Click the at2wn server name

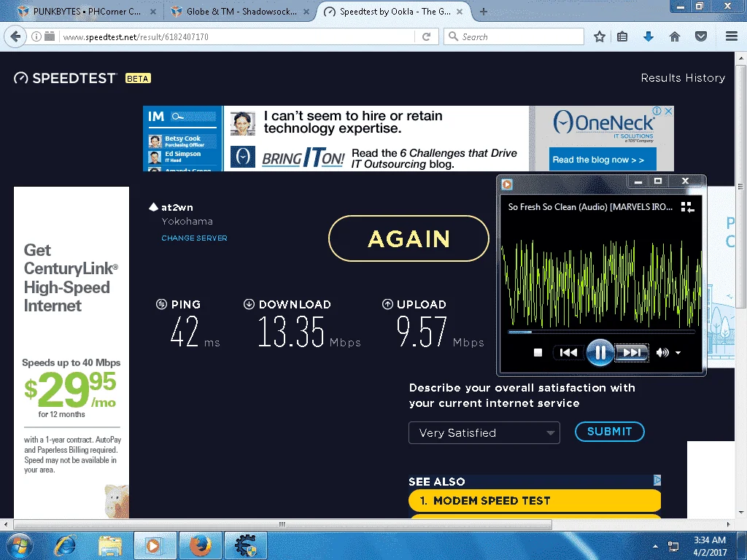pos(177,207)
